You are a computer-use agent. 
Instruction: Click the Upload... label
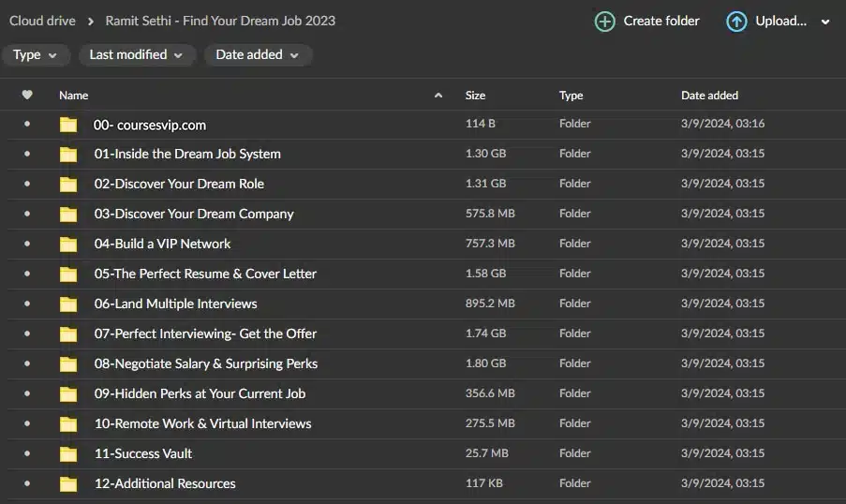[780, 21]
